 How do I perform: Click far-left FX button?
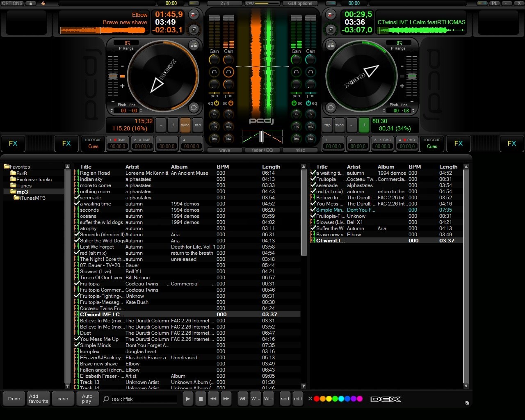pyautogui.click(x=13, y=144)
